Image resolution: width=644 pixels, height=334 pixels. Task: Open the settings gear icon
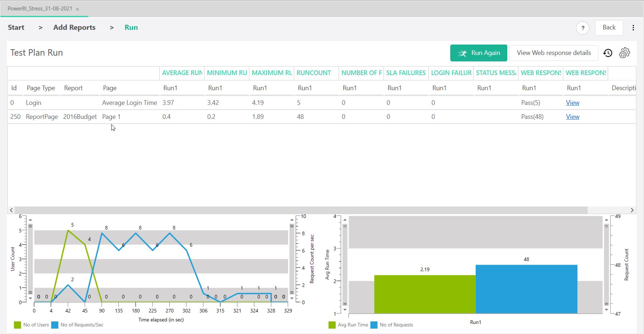(x=624, y=53)
